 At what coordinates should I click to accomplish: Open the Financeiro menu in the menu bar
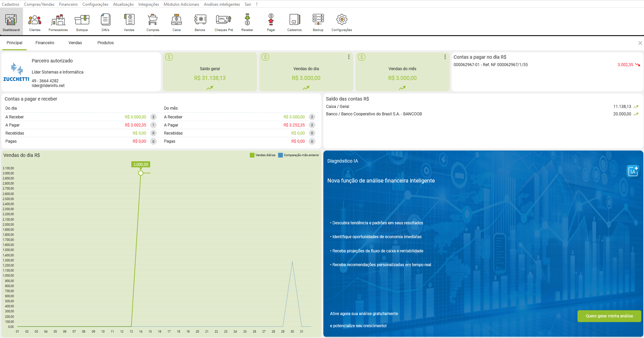68,4
